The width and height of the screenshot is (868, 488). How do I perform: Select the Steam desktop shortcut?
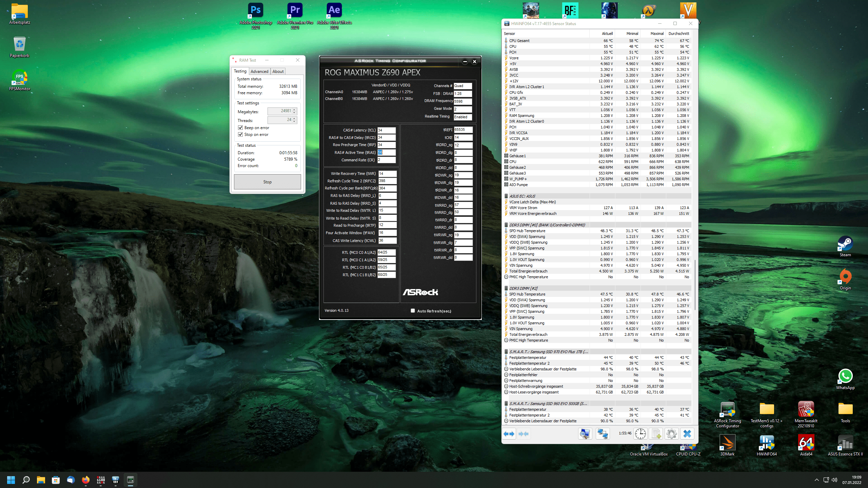[845, 246]
